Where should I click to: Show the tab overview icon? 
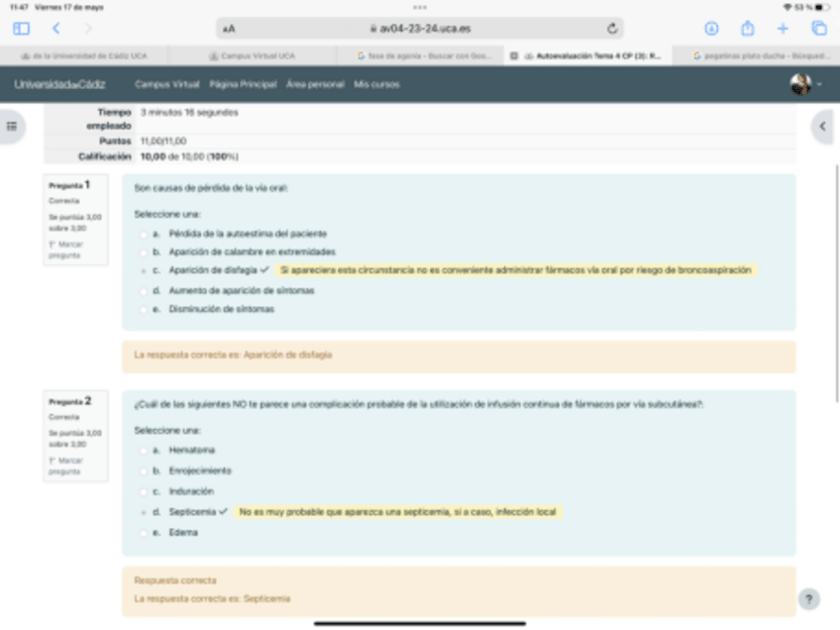(x=819, y=29)
